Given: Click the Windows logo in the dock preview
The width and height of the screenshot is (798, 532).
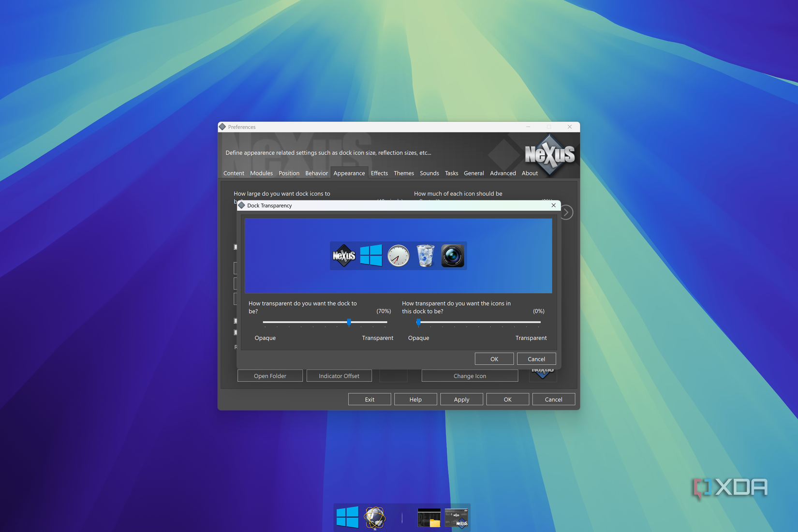Looking at the screenshot, I should tap(371, 255).
